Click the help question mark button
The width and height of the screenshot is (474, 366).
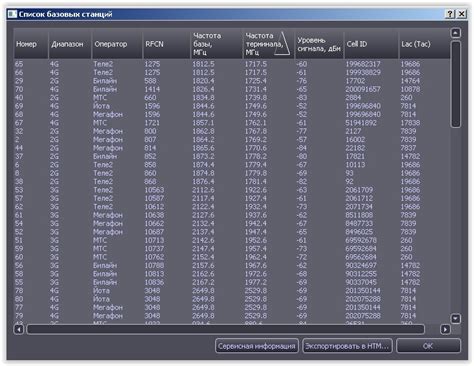click(x=450, y=14)
